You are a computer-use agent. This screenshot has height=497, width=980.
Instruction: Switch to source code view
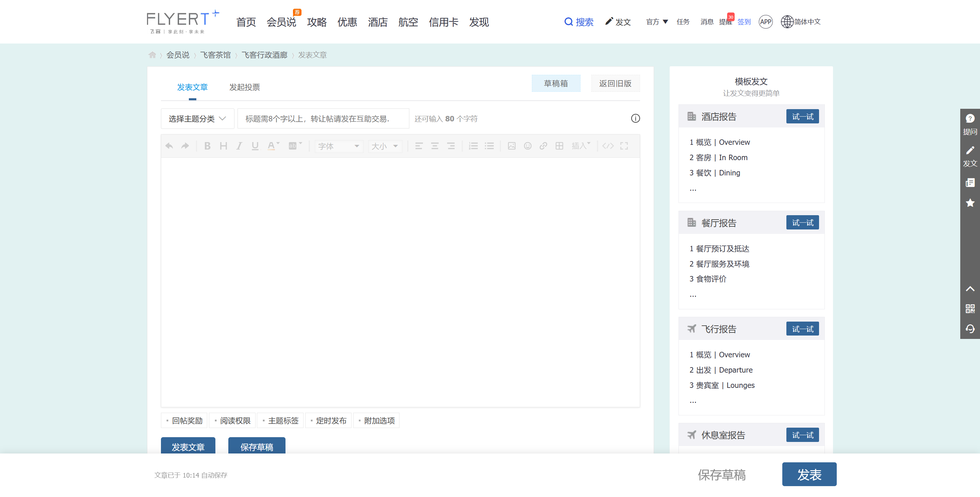coord(608,146)
